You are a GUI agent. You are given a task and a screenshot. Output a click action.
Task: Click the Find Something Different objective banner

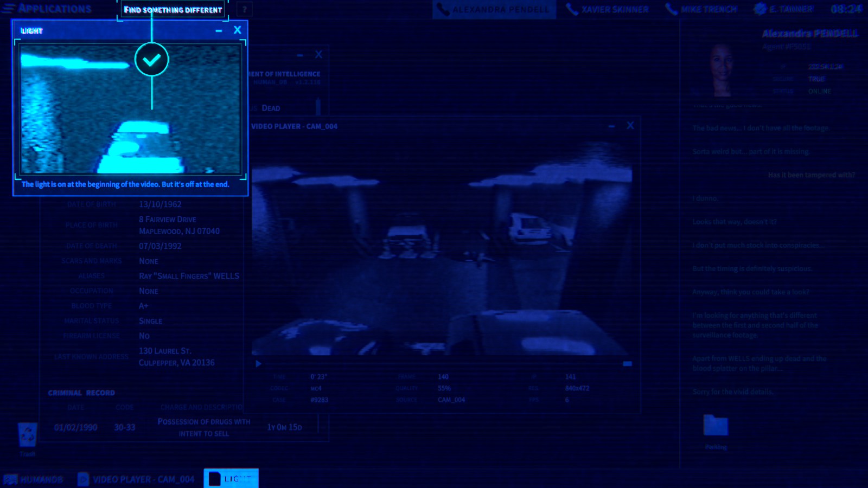[x=173, y=9]
